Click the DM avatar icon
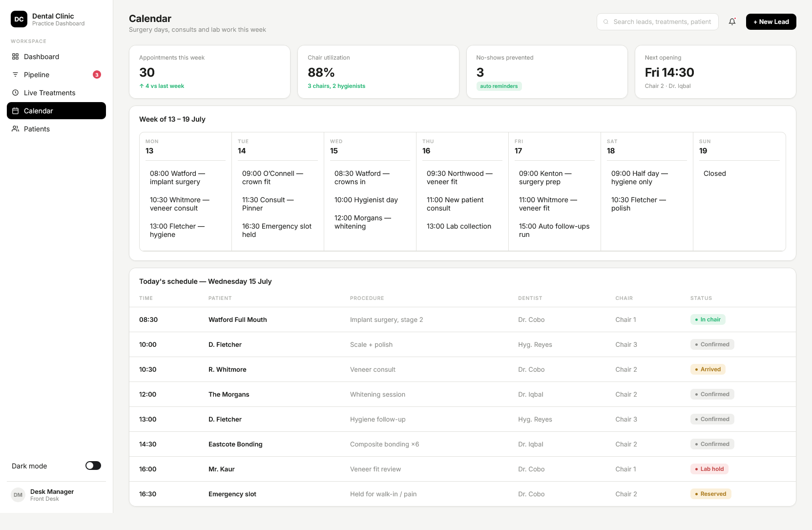Screen dimensions: 812x530 pos(18,495)
